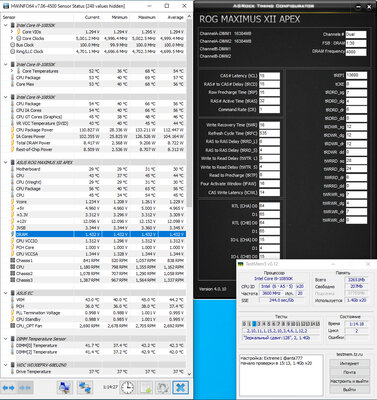Image resolution: width=377 pixels, height=400 pixels.
Task: Click the HWiNFO sensor list vertical scrollbar
Action: (189, 197)
